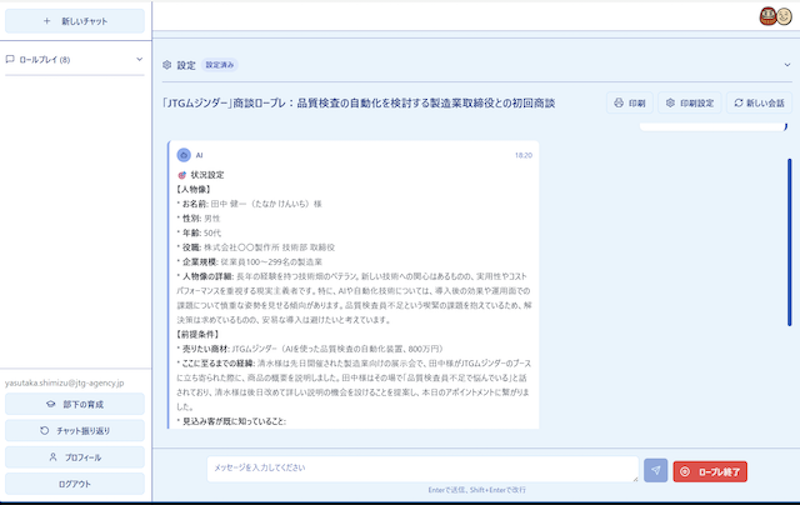Click the refresh icon in 新しい会話 button
Viewport: 800px width, 505px height.
(x=738, y=103)
